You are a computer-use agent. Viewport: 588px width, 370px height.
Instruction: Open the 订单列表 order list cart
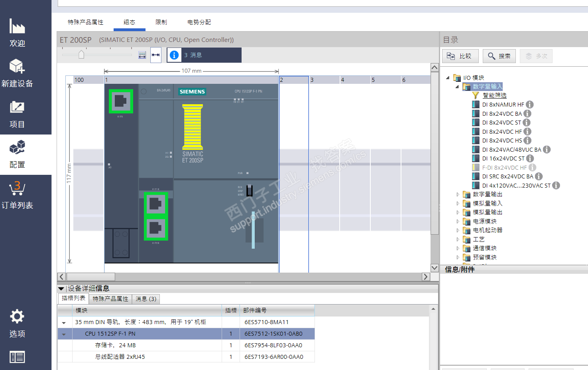tap(17, 195)
